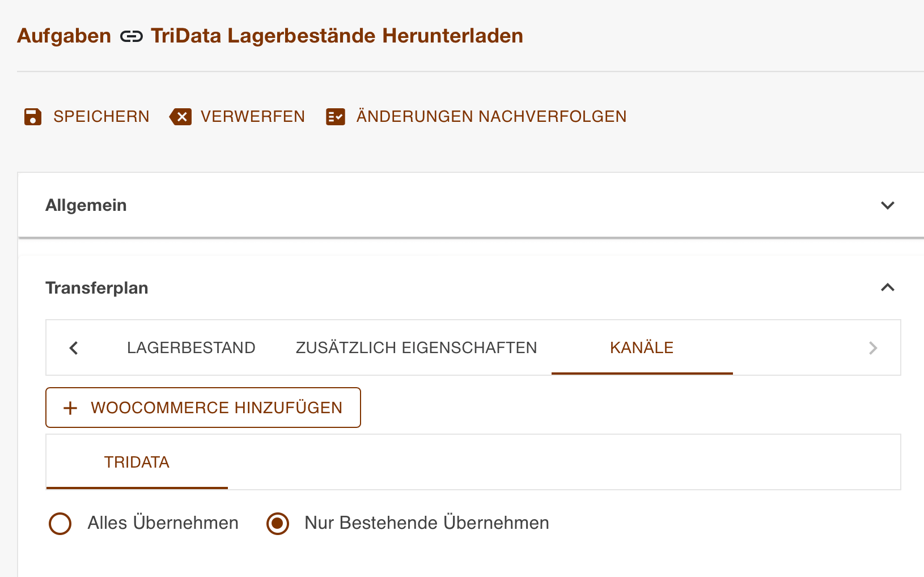This screenshot has height=577, width=924.
Task: Click the chain link icon in breadcrumb
Action: [131, 37]
